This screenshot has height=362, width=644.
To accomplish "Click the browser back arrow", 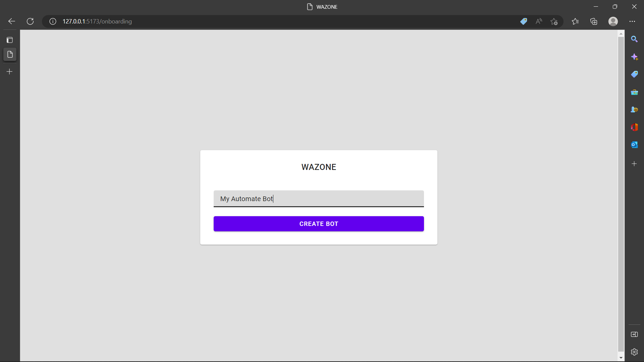I will point(12,21).
